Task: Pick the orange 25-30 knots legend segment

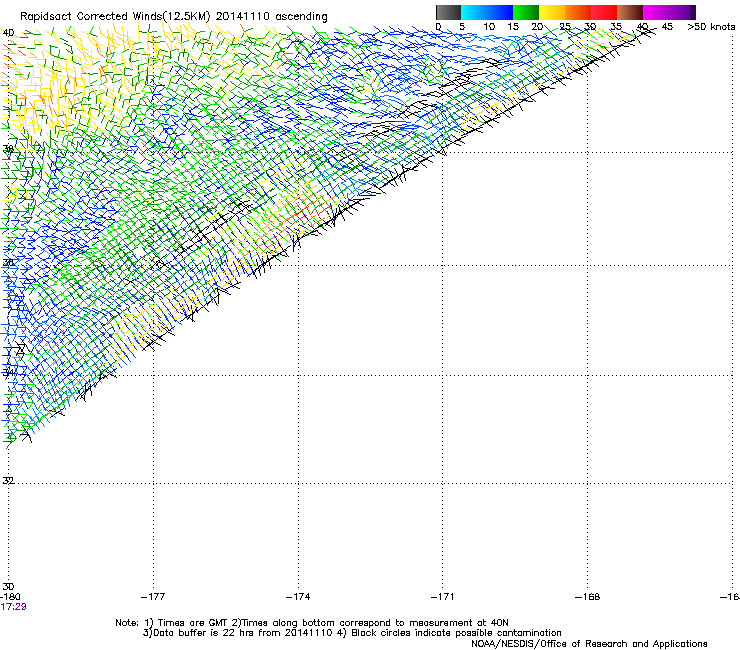Action: (578, 12)
